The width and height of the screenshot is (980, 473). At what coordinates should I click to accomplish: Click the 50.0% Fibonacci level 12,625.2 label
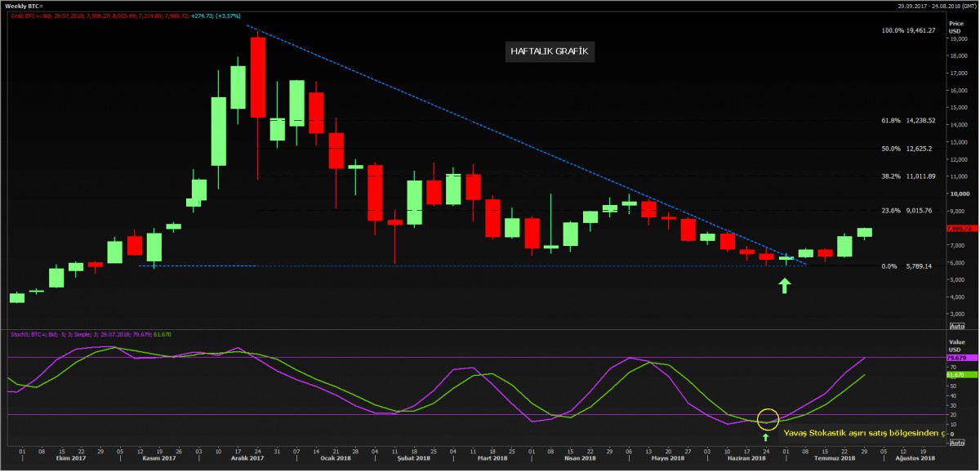tap(907, 149)
